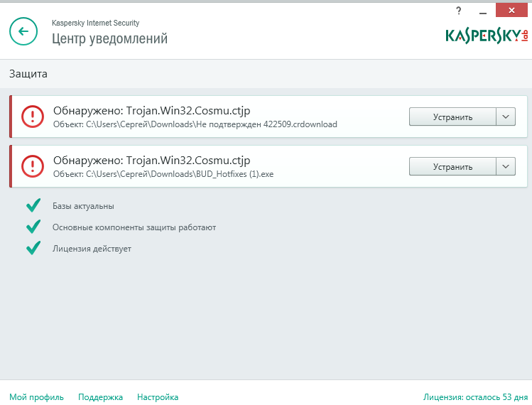This screenshot has height=405, width=532.
Task: Click second Обнаружено: Trojan.Win32.Cosmu.ctjp heading
Action: click(x=152, y=161)
